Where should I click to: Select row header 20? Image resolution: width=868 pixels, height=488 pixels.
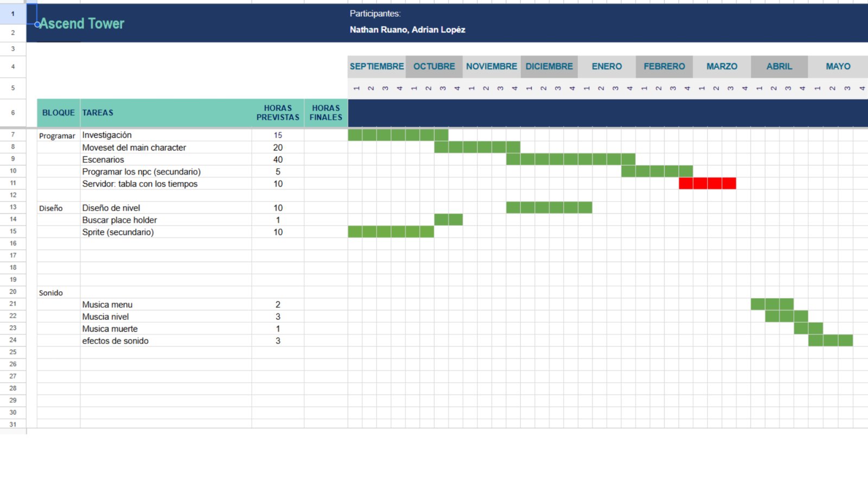point(13,292)
